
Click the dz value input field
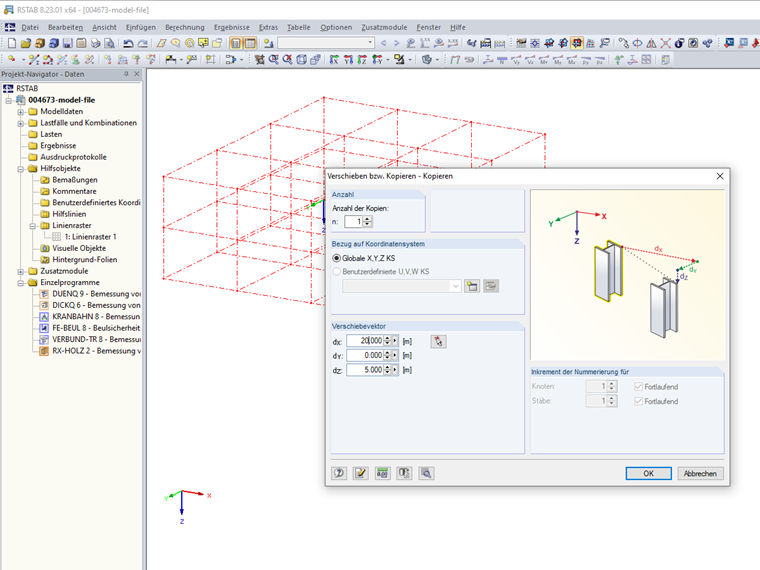click(x=365, y=370)
